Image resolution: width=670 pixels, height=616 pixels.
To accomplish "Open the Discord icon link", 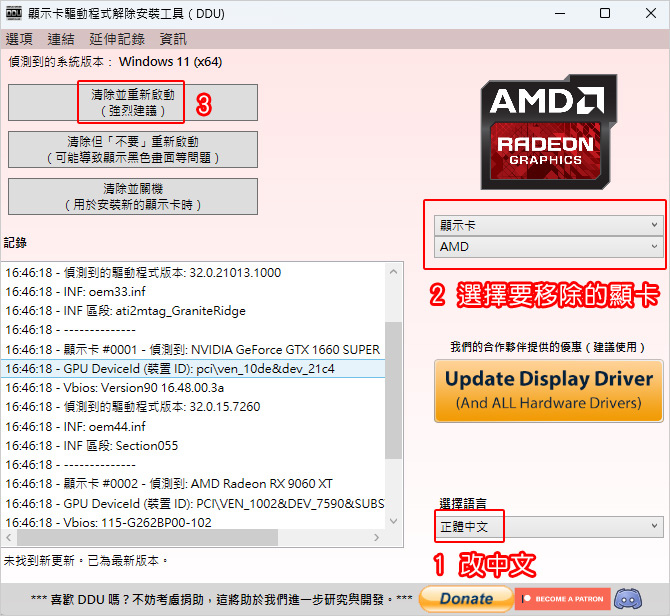I will click(628, 598).
